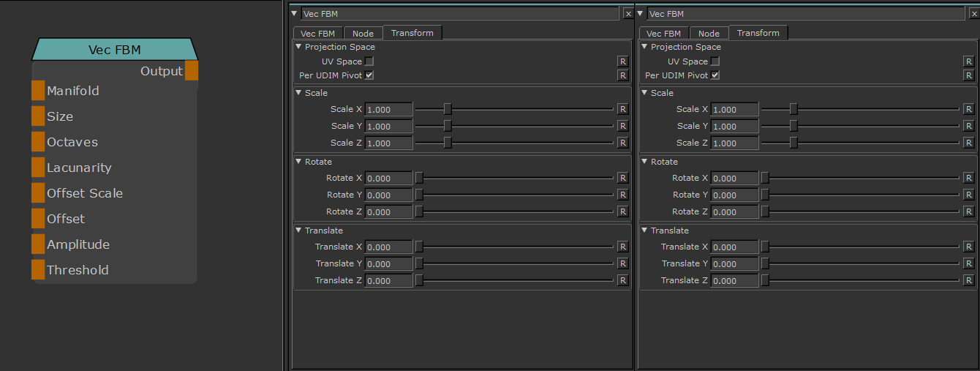980x371 pixels.
Task: Click the Amplitude input port on the node
Action: [38, 244]
